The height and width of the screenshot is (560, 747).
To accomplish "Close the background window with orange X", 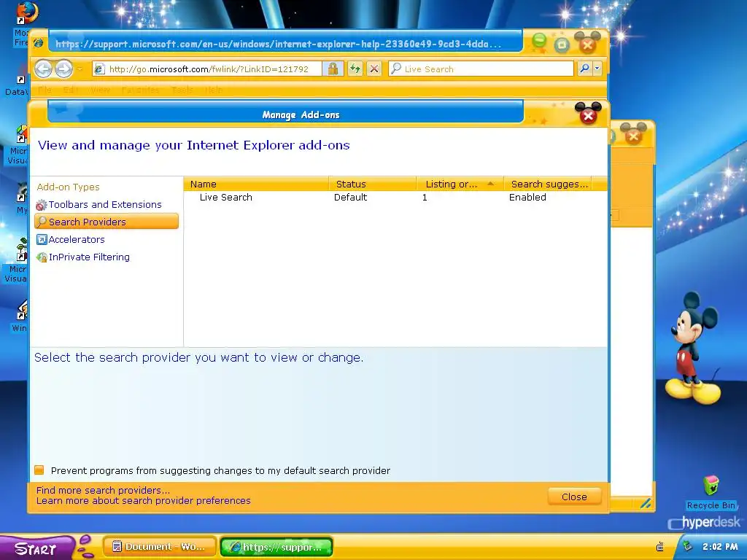I will [x=634, y=136].
